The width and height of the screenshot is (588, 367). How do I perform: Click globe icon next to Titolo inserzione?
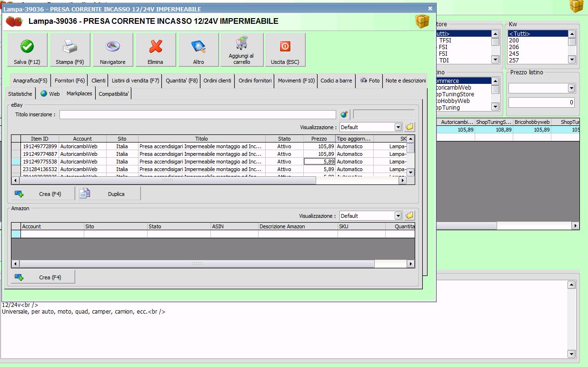(344, 114)
